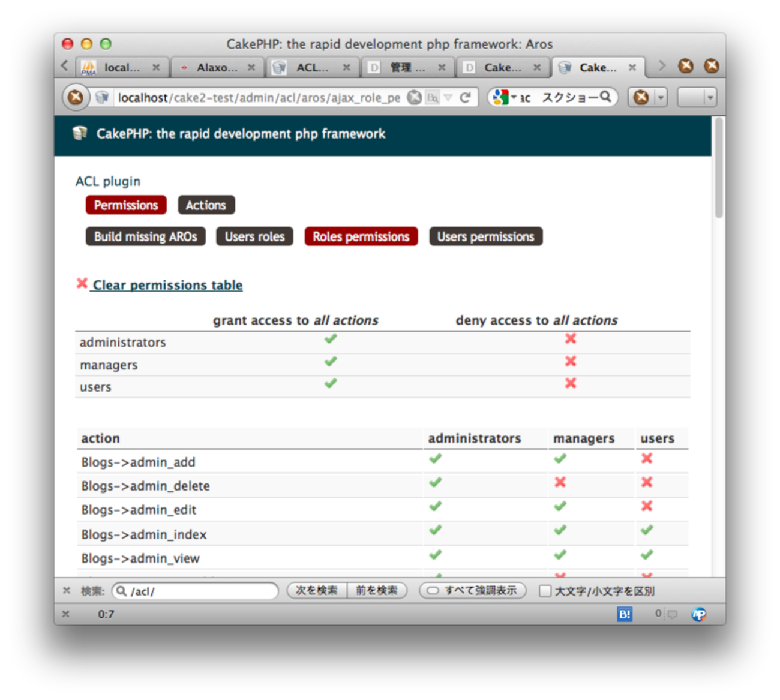Toggle managers permission for Blogs->admin_index

click(x=560, y=530)
